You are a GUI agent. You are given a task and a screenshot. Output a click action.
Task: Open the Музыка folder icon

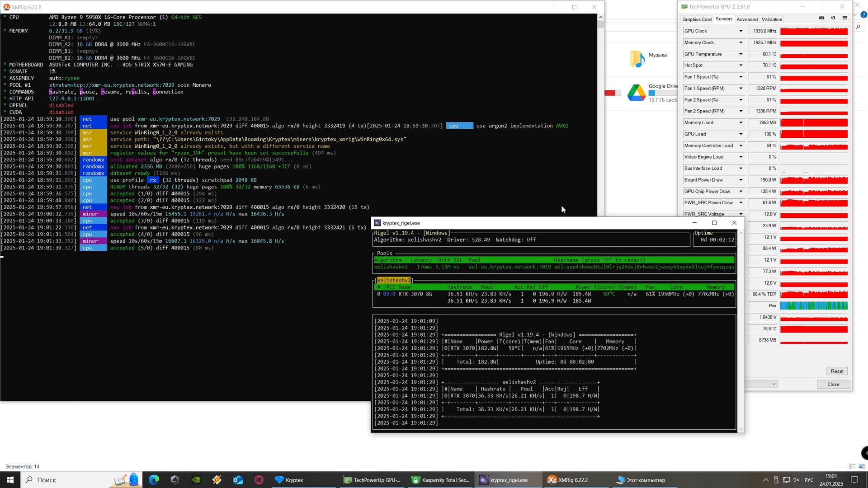[x=637, y=59]
